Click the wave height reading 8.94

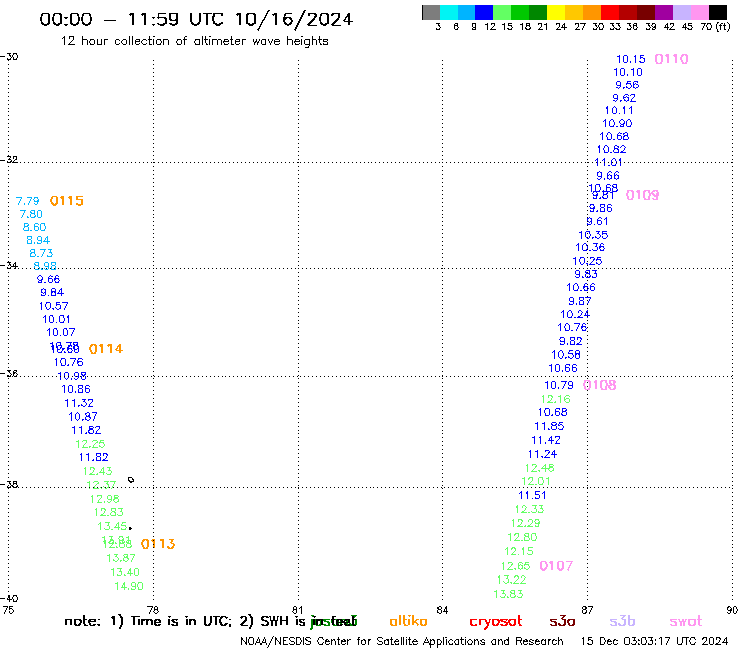pos(38,240)
